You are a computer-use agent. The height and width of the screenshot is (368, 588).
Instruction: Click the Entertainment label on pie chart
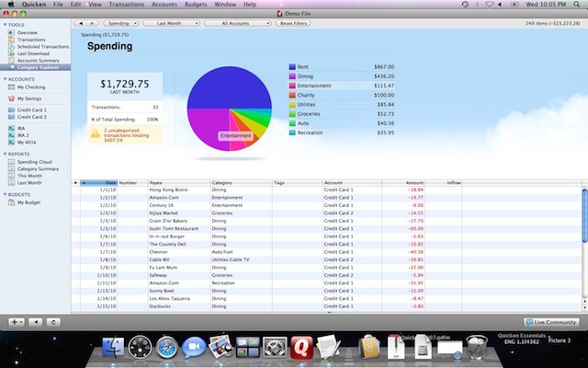click(235, 135)
